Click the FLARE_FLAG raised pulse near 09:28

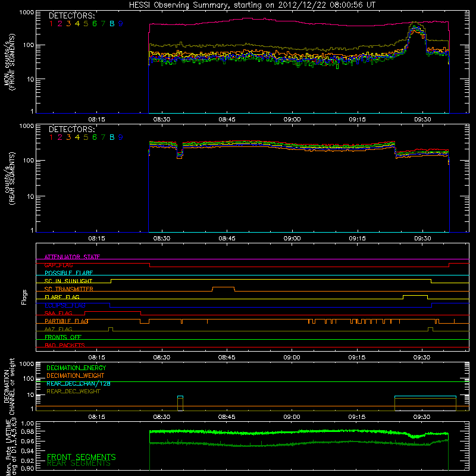(x=415, y=297)
